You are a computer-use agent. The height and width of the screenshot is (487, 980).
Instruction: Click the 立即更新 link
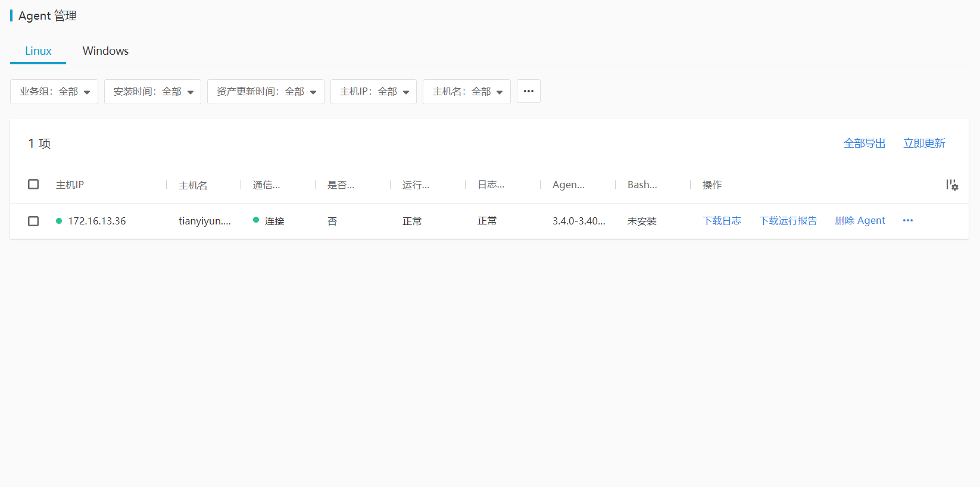click(x=924, y=143)
